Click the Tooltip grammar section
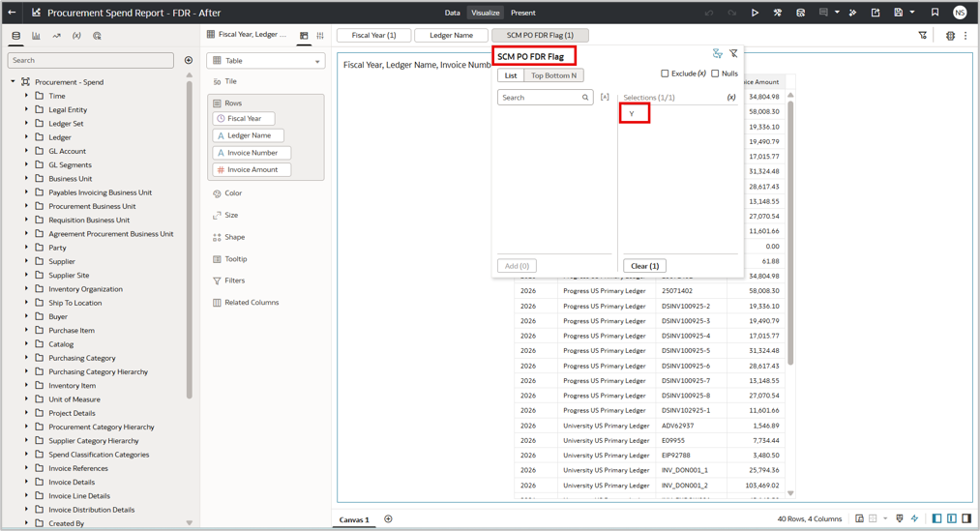The image size is (980, 531). tap(236, 258)
